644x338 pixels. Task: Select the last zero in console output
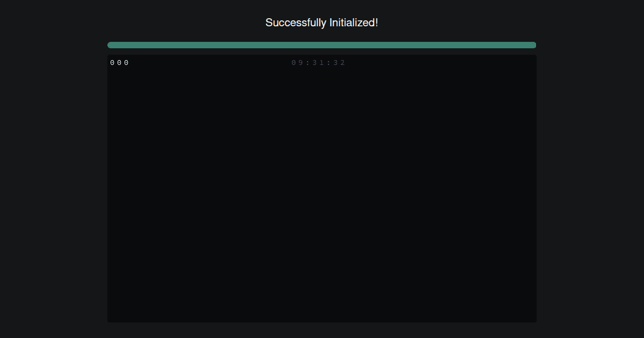(x=126, y=63)
